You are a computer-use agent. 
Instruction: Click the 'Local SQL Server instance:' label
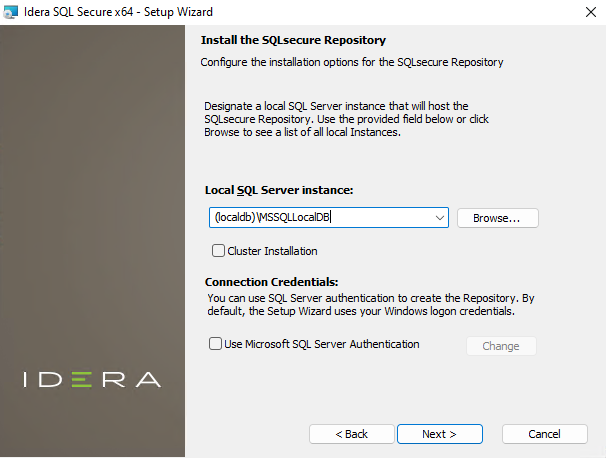(x=279, y=190)
